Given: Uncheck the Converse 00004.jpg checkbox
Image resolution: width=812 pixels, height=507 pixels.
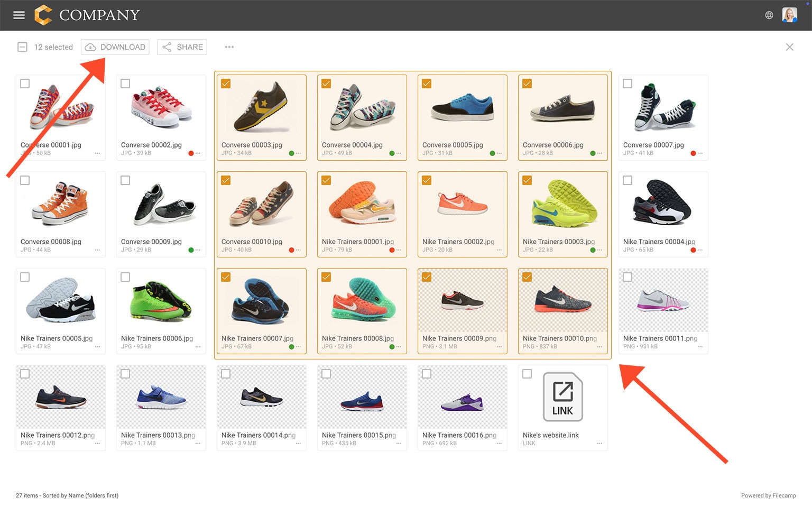Looking at the screenshot, I should tap(326, 84).
